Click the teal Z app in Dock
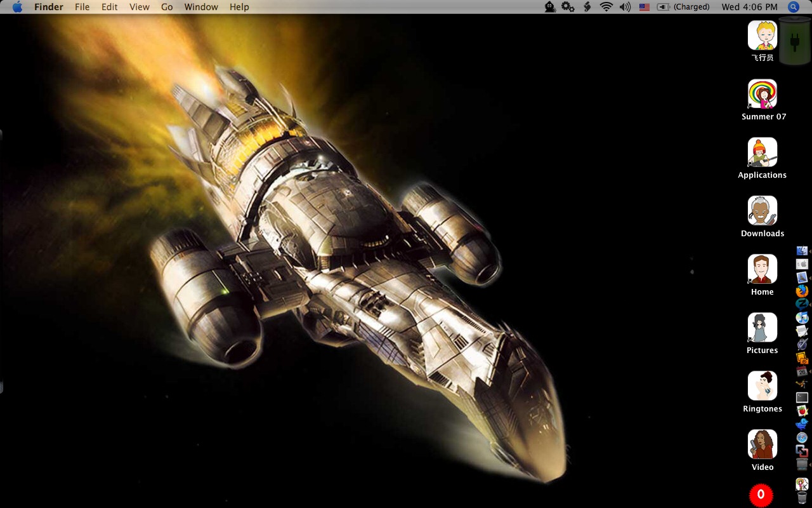 tap(802, 304)
